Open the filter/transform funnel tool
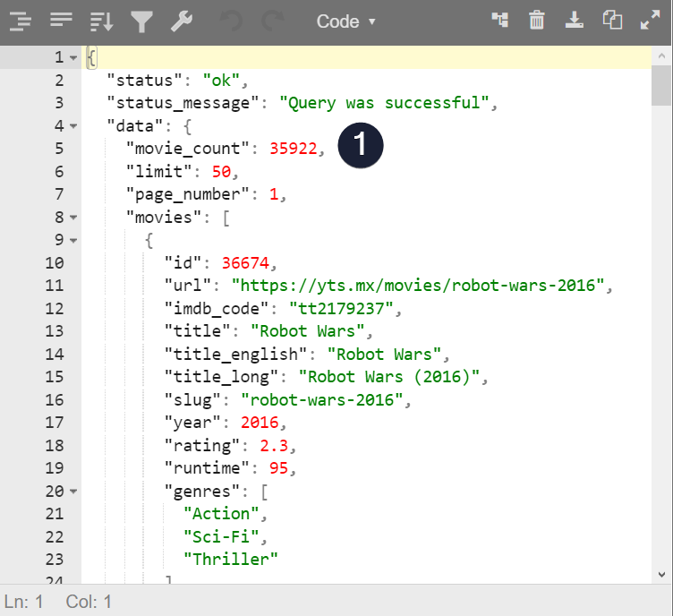The height and width of the screenshot is (616, 673). 141,21
